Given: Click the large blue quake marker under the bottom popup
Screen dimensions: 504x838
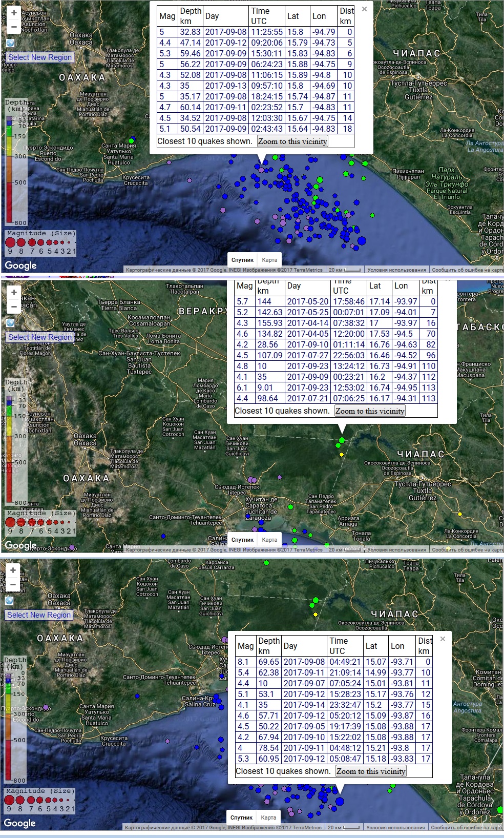Looking at the screenshot, I should (x=339, y=801).
